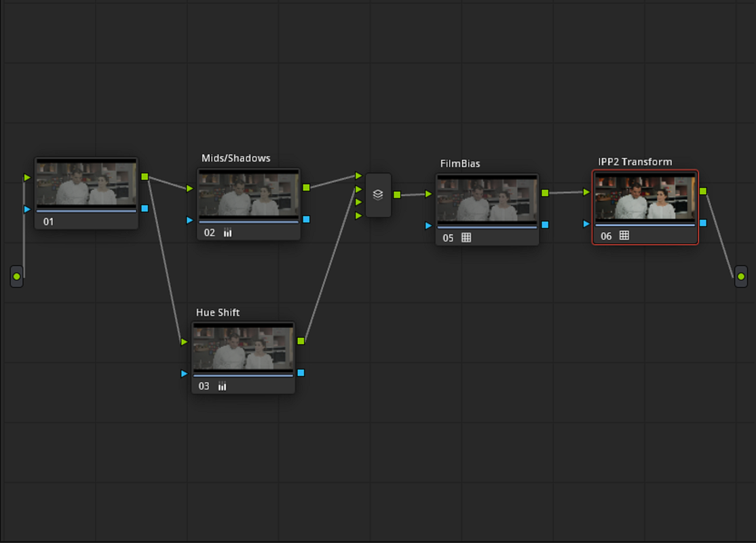This screenshot has height=543, width=756.
Task: Select the Mids/Shadows node thumbnail
Action: tap(249, 194)
